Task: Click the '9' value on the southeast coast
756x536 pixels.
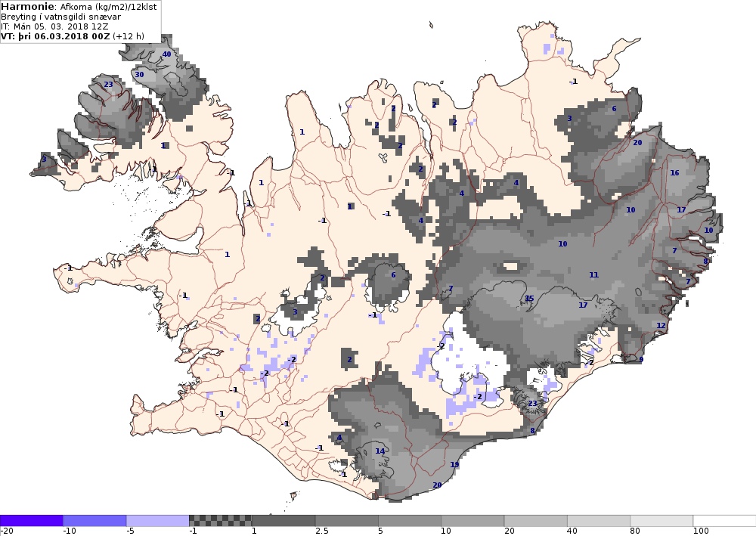Action: coord(641,359)
